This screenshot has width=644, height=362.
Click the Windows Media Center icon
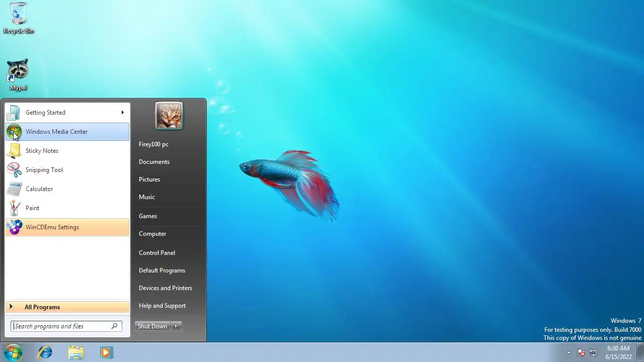[x=14, y=132]
